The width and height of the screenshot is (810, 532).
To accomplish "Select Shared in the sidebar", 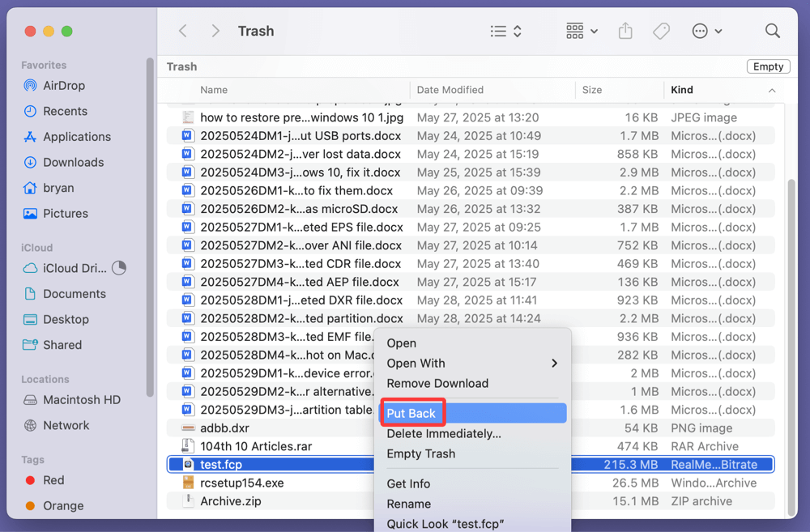I will point(61,345).
